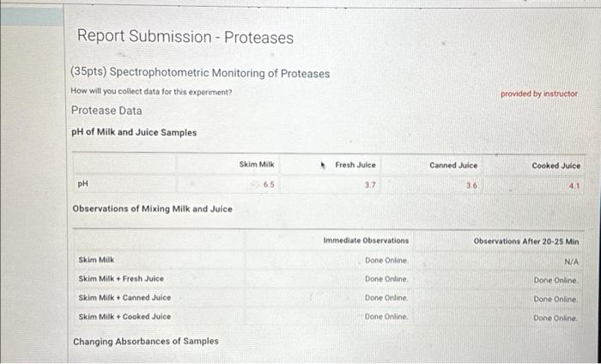Screen dimensions: 601x364
Task: Click the Skim Milk pH value 6.5
Action: pyautogui.click(x=268, y=185)
